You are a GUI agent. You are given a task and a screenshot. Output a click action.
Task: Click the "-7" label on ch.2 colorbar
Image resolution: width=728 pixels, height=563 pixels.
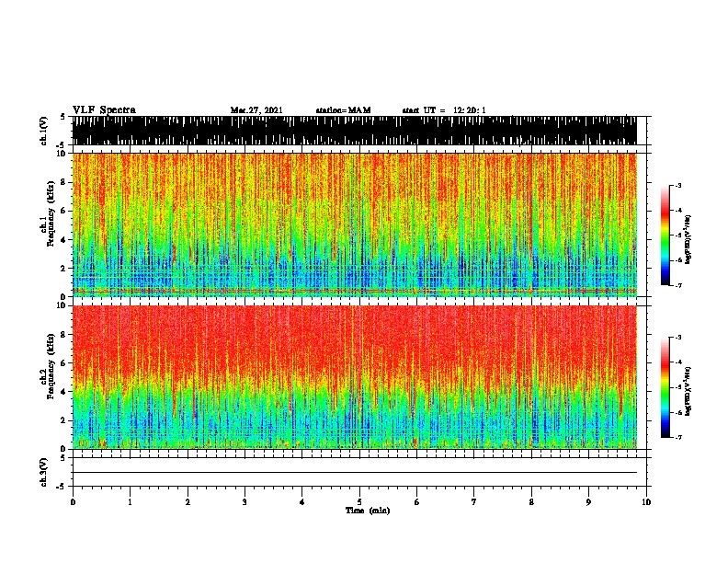click(677, 438)
